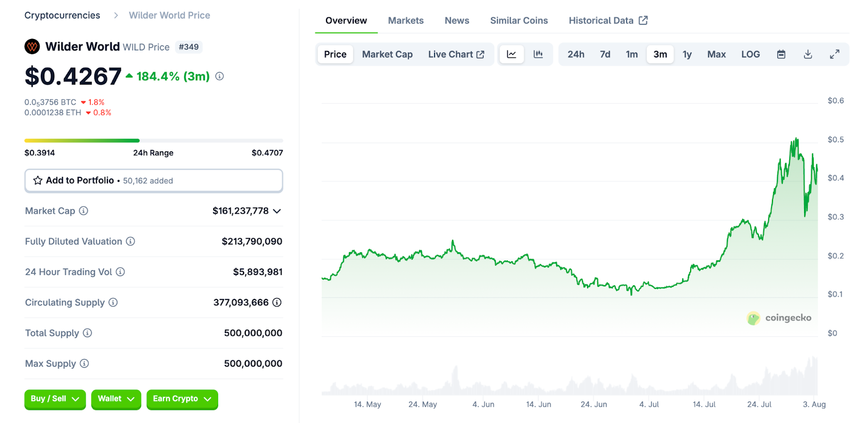The height and width of the screenshot is (423, 868).
Task: Switch to candlestick chart view icon
Action: (538, 54)
